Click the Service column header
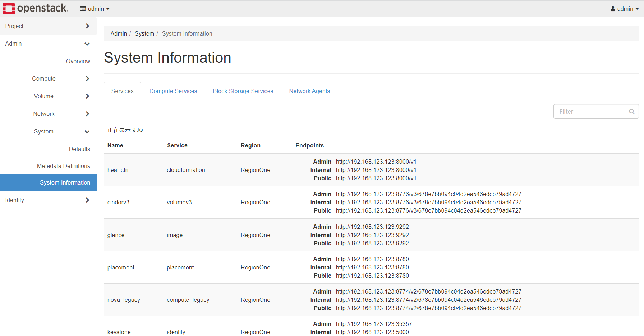The height and width of the screenshot is (336, 644). pyautogui.click(x=177, y=145)
